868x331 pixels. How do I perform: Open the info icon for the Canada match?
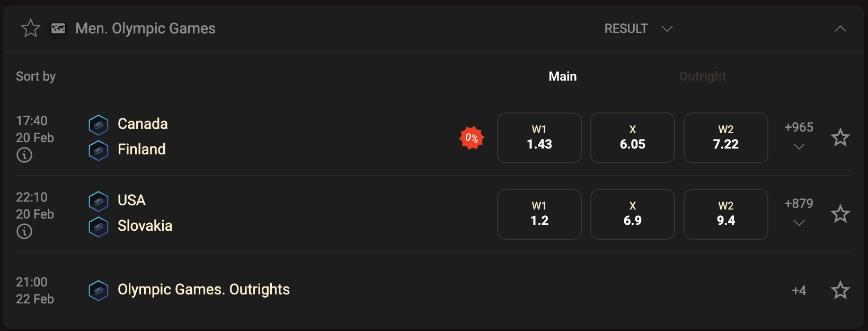click(24, 155)
